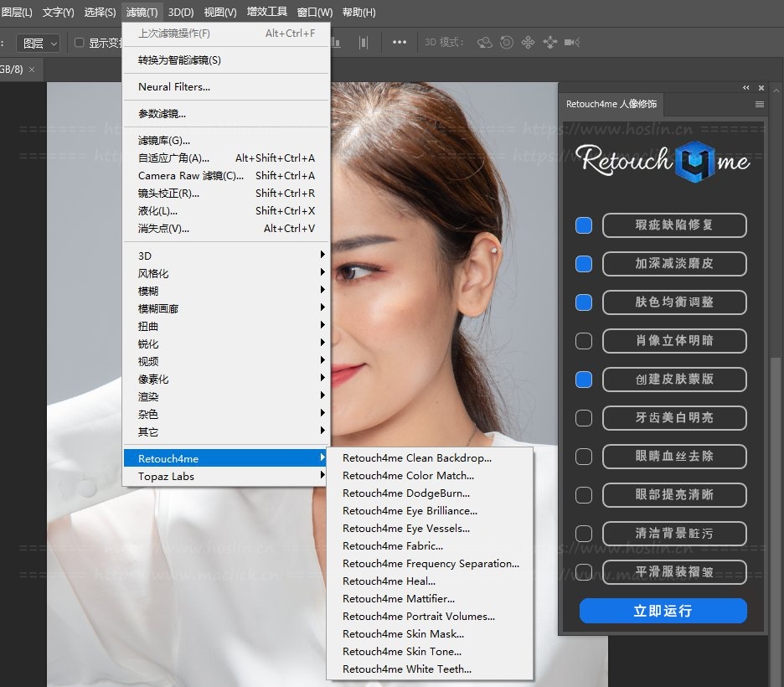Screen dimensions: 784x687
Task: Open the 图层 dropdown in options bar
Action: (39, 43)
